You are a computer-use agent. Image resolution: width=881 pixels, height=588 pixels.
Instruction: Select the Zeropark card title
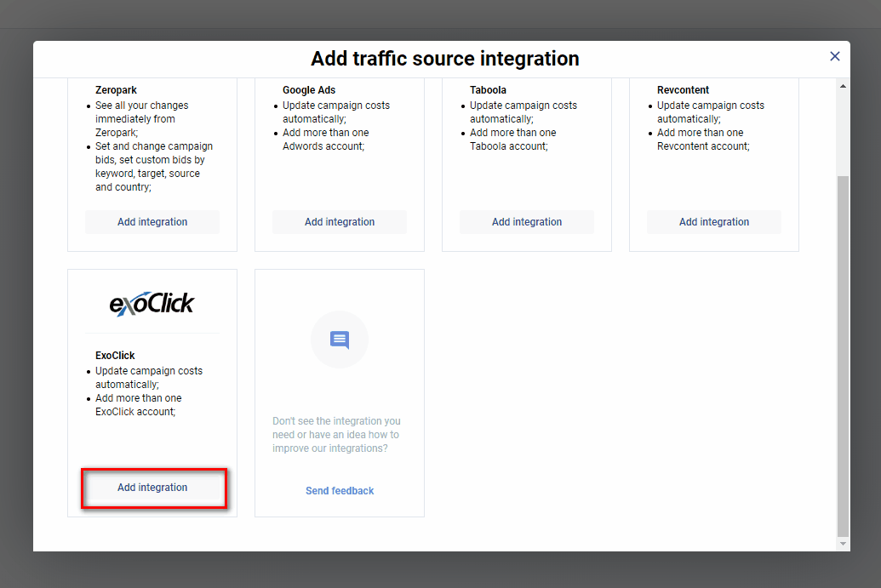click(x=116, y=90)
